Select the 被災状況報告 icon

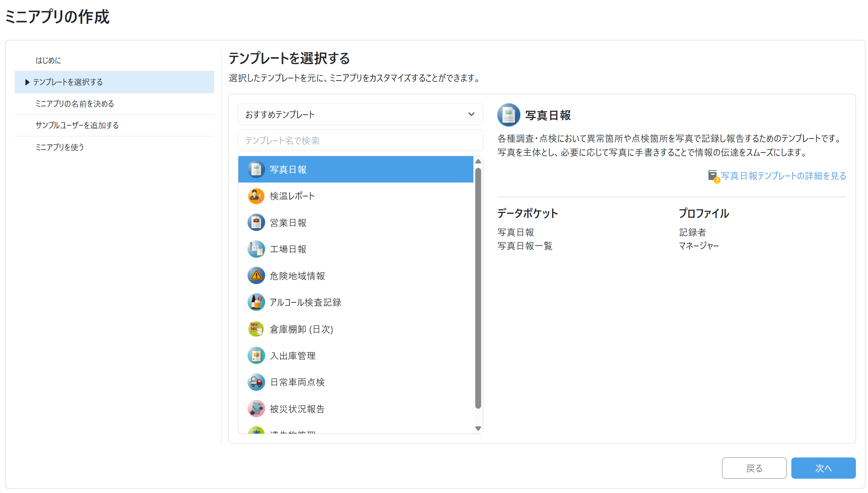pyautogui.click(x=256, y=409)
